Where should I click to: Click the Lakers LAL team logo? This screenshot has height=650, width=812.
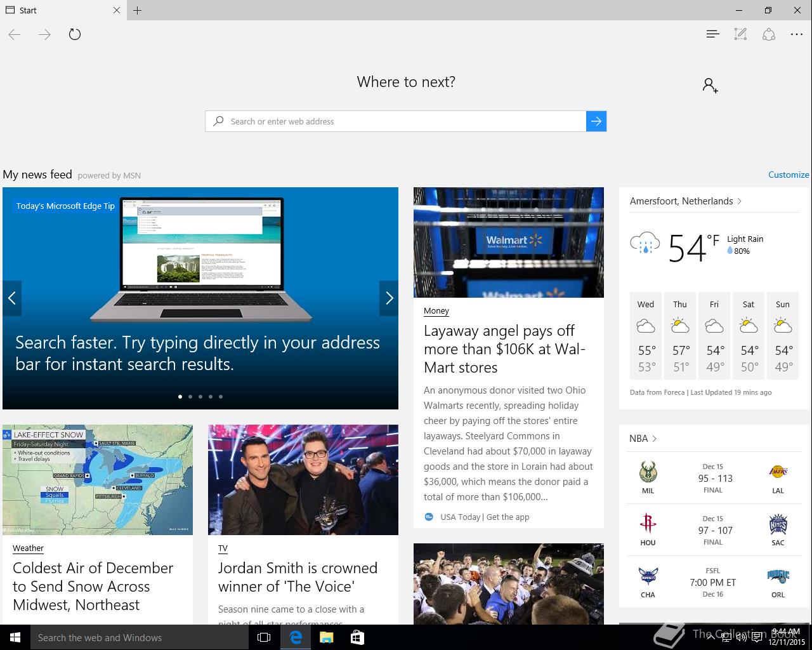point(778,472)
